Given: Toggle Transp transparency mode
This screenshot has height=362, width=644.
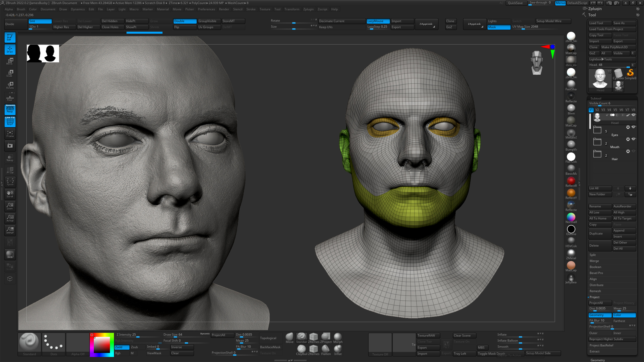Looking at the screenshot, I should coord(10,158).
